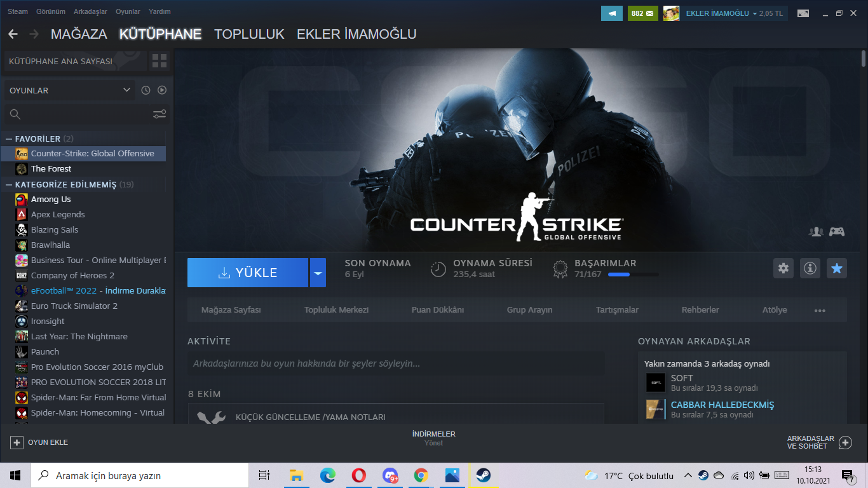Click the activity comment input field
This screenshot has width=868, height=488.
(396, 363)
